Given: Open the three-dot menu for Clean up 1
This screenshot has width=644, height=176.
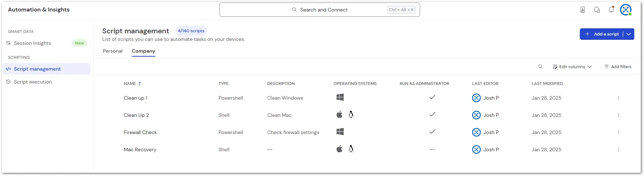Looking at the screenshot, I should click(619, 98).
